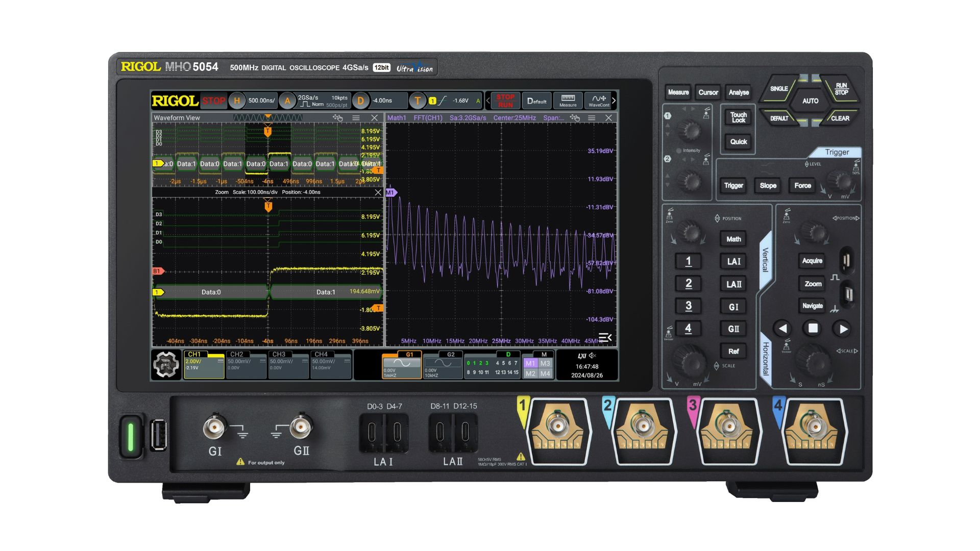Tap the M1 math marker on FFT trace
980x551 pixels.
[x=391, y=193]
